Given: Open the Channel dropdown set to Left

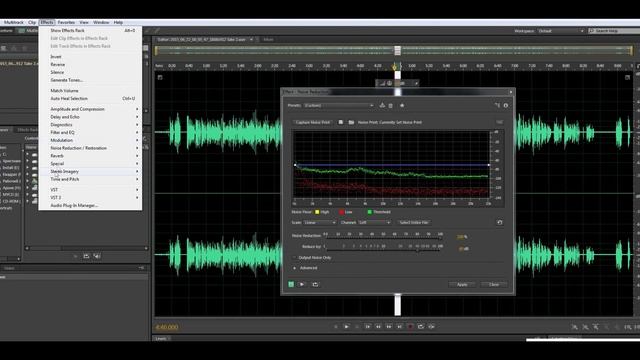Looking at the screenshot, I should pyautogui.click(x=374, y=222).
